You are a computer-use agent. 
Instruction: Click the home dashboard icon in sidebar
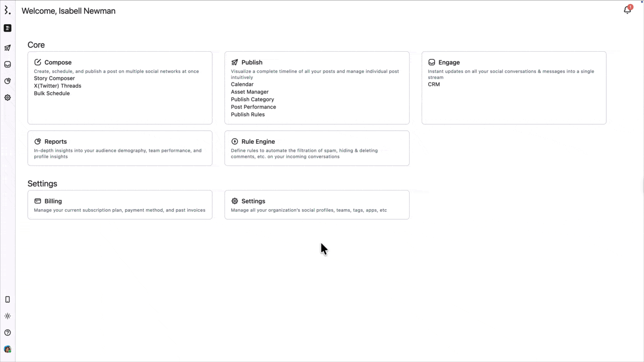click(x=8, y=28)
